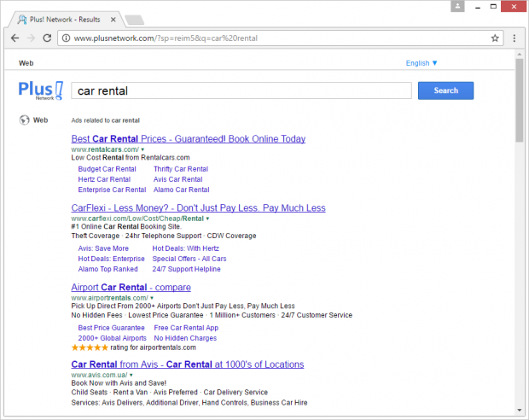Viewport: 529px width, 420px height.
Task: Open Thrifty Car Rental sitelink
Action: [x=181, y=169]
